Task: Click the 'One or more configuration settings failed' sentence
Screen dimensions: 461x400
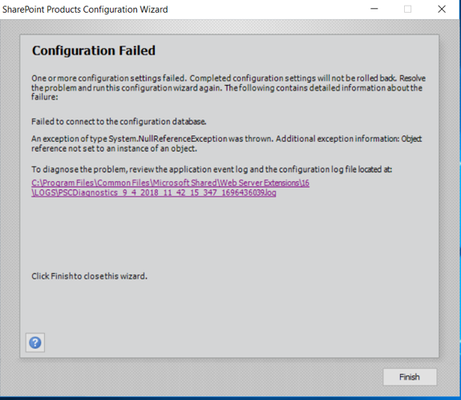Action: (109, 78)
